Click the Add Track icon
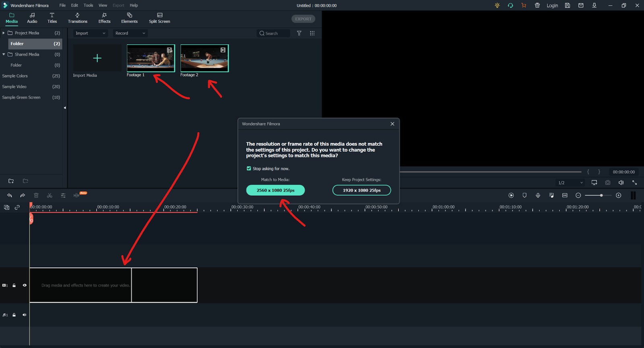This screenshot has width=644, height=348. [6, 207]
